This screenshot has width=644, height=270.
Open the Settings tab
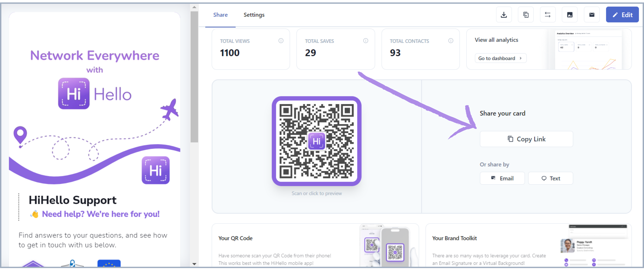pyautogui.click(x=254, y=15)
